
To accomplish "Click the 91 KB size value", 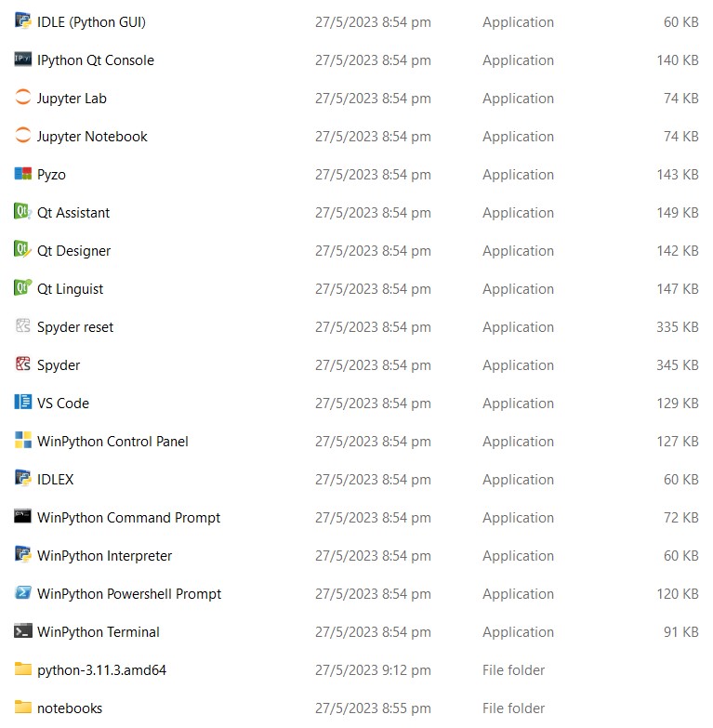I will click(681, 632).
